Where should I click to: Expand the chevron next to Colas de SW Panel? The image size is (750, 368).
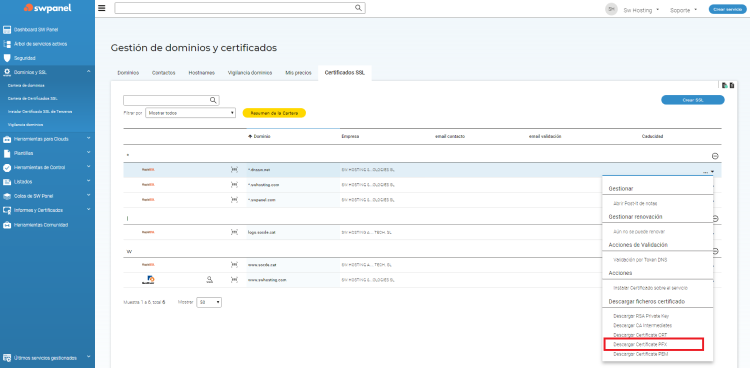click(x=88, y=196)
